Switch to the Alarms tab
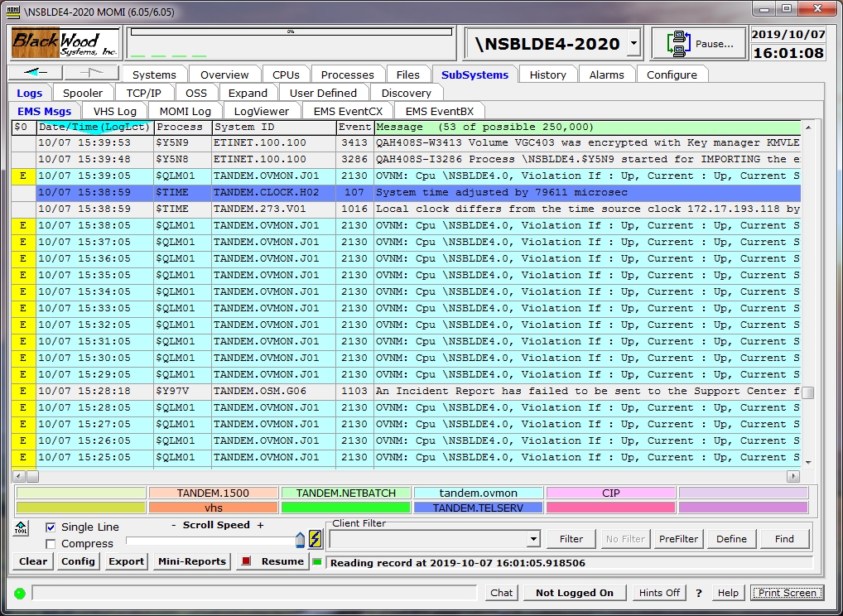 coord(606,75)
